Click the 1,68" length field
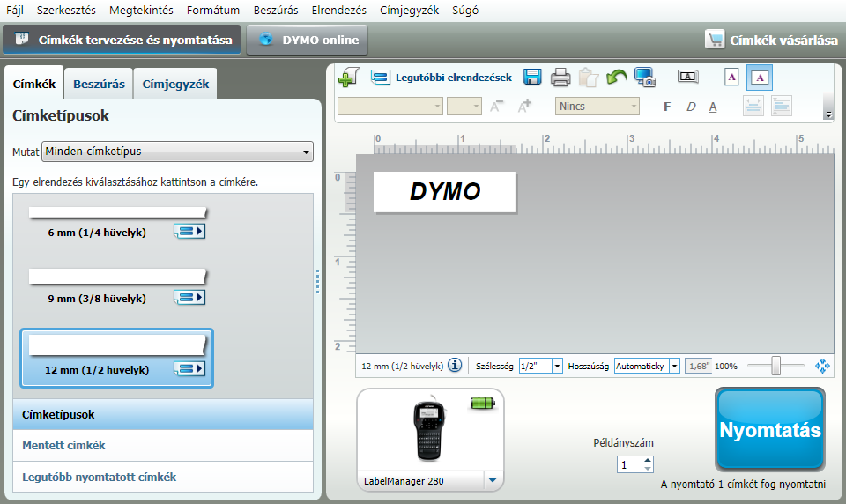 pyautogui.click(x=698, y=366)
